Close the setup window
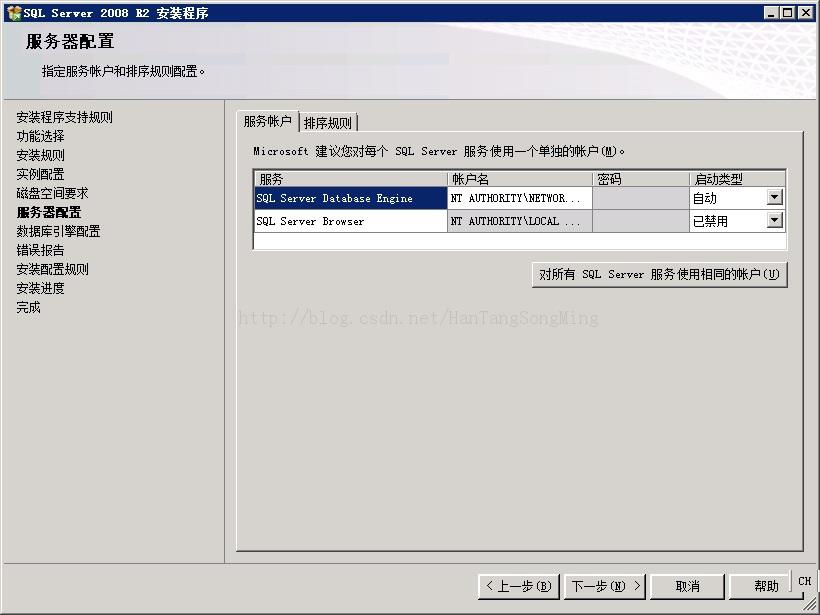This screenshot has height=615, width=820. click(x=806, y=13)
